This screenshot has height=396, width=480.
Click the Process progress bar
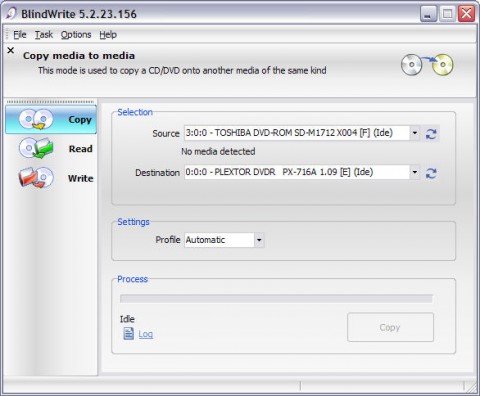(x=276, y=299)
